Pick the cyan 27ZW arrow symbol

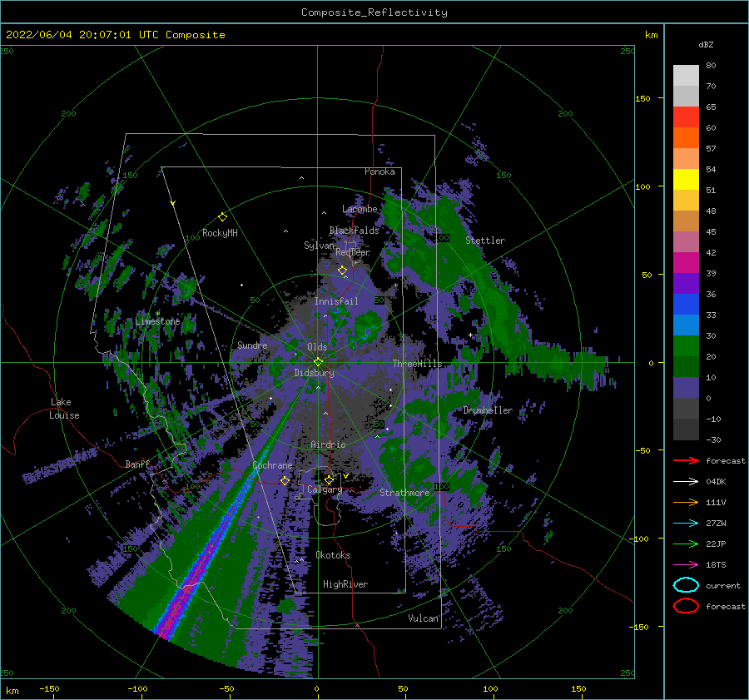coord(686,524)
